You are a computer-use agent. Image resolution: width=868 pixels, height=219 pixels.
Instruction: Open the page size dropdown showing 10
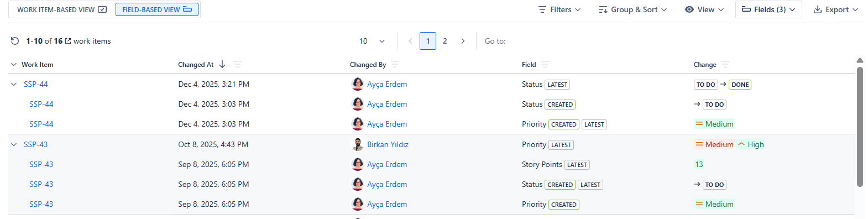pos(372,41)
